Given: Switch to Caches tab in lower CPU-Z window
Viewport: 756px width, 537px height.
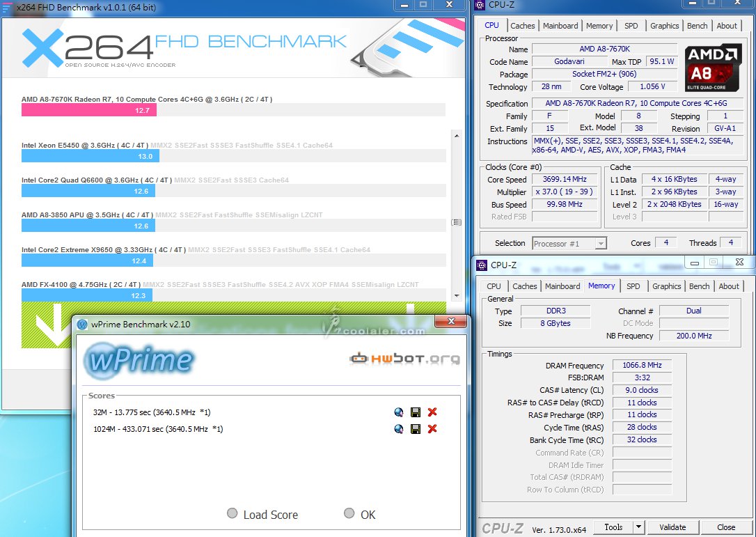Looking at the screenshot, I should (x=525, y=286).
